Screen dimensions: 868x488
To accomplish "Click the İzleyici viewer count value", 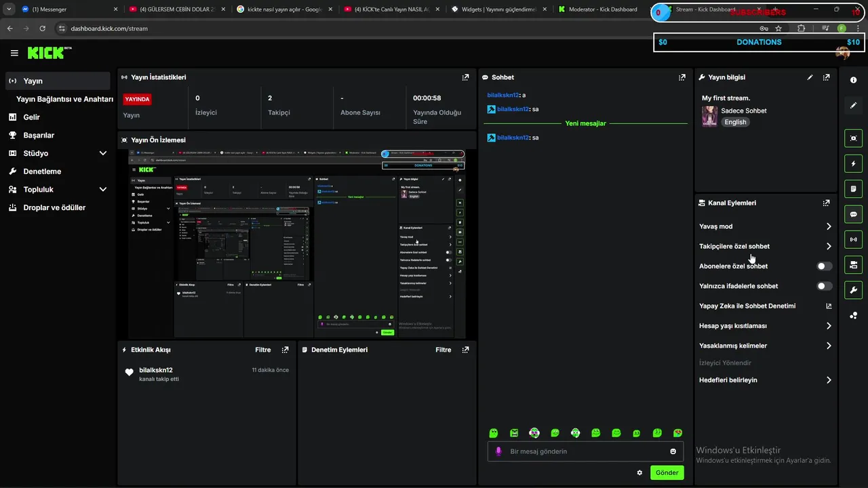I will pos(197,98).
